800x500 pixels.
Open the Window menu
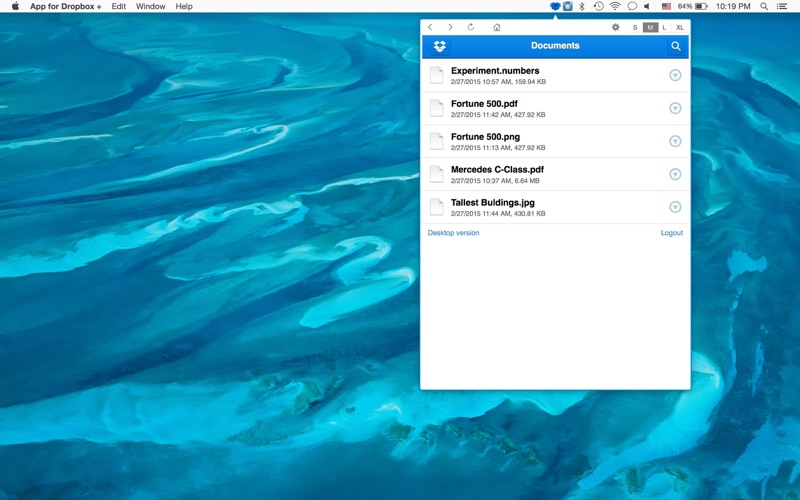(x=151, y=7)
